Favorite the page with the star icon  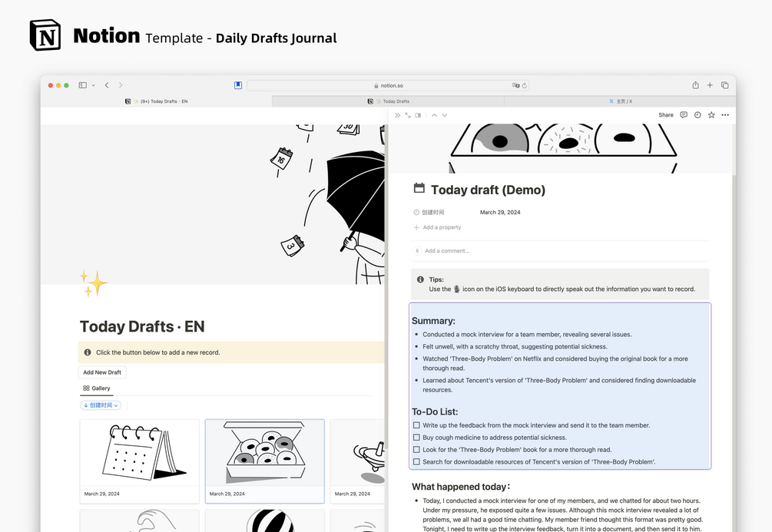click(711, 115)
